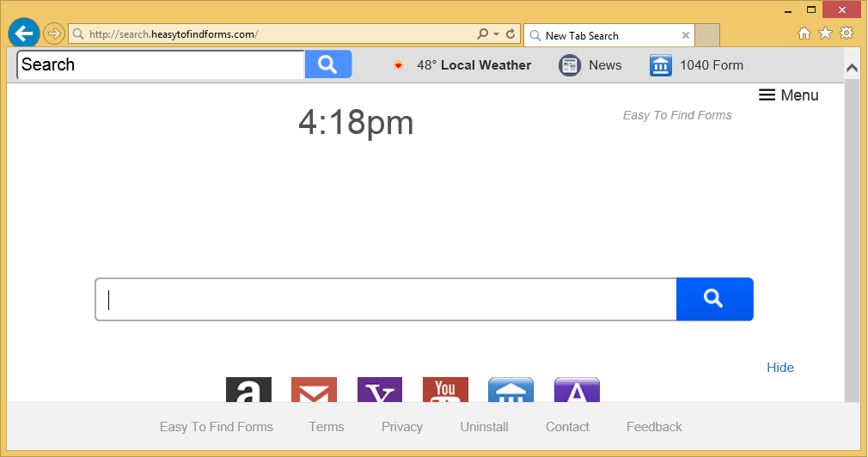This screenshot has height=457, width=868.
Task: Expand the hamburger Menu
Action: click(788, 95)
